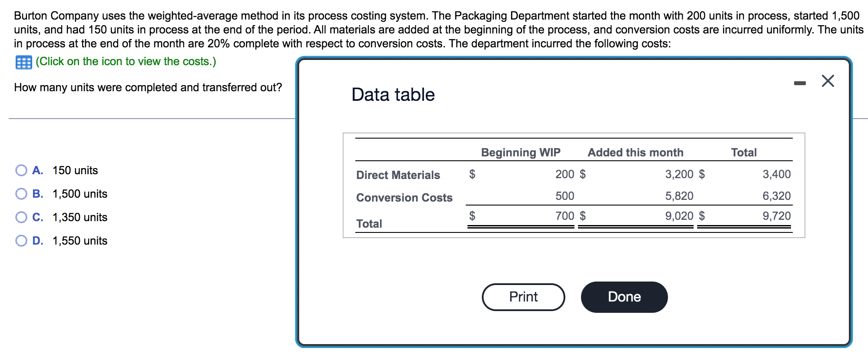Select answer A, 150 units

(20, 170)
